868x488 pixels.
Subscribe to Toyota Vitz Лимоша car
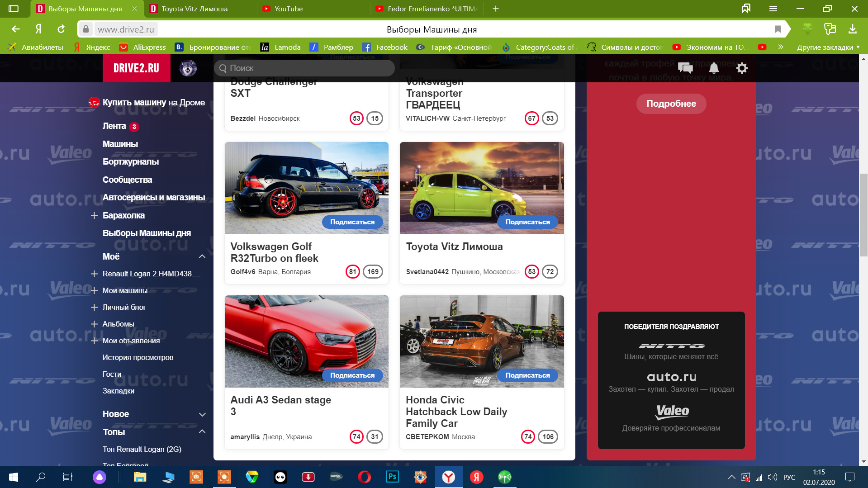point(527,222)
